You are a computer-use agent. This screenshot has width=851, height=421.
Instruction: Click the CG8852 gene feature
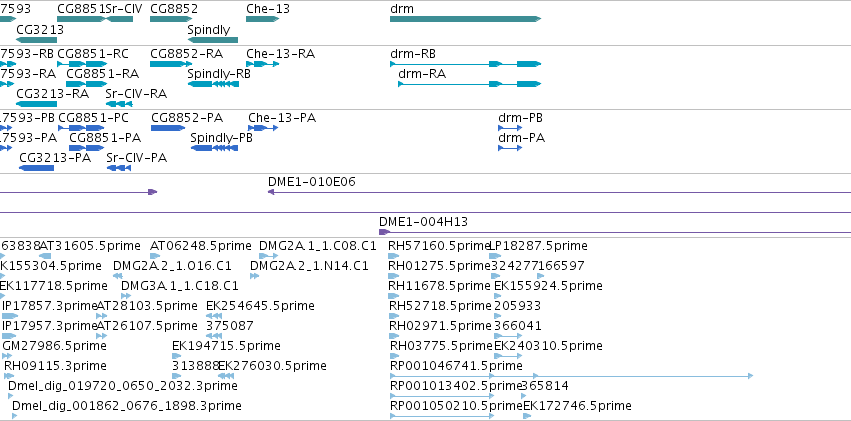pos(171,20)
